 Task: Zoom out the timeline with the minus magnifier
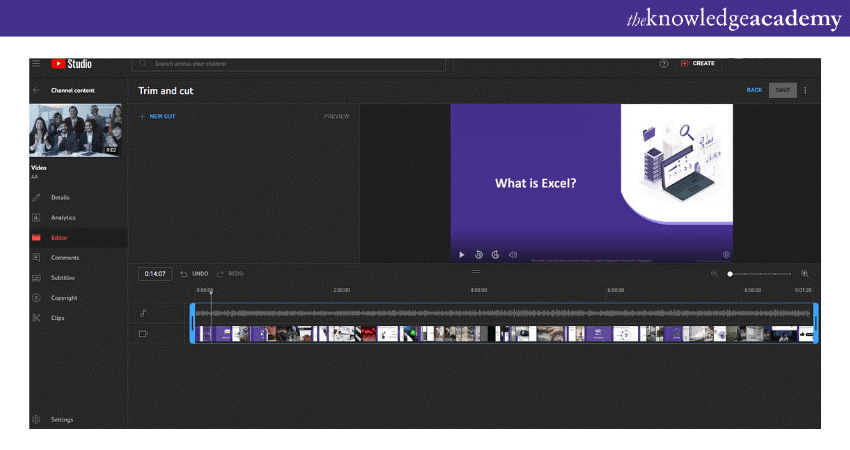[x=714, y=273]
